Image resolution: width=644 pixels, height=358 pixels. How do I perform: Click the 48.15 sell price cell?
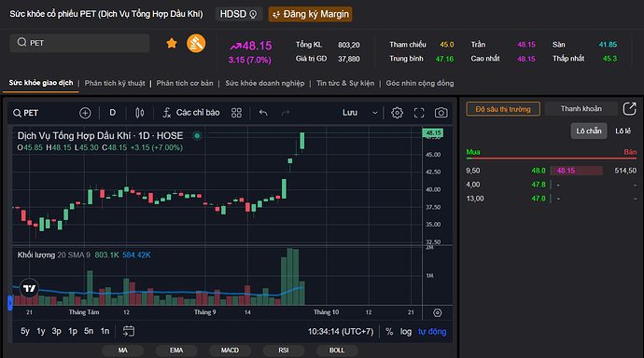pos(577,171)
